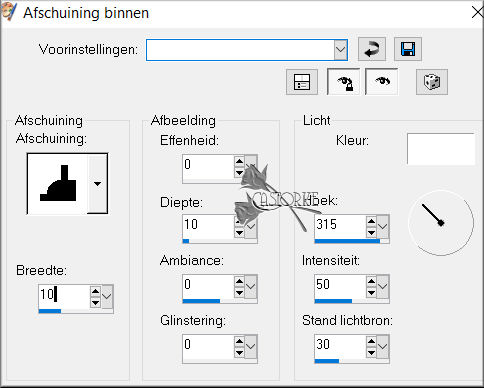Viewport: 484px width, 388px height.
Task: Toggle the preview on image eye icon
Action: click(382, 82)
